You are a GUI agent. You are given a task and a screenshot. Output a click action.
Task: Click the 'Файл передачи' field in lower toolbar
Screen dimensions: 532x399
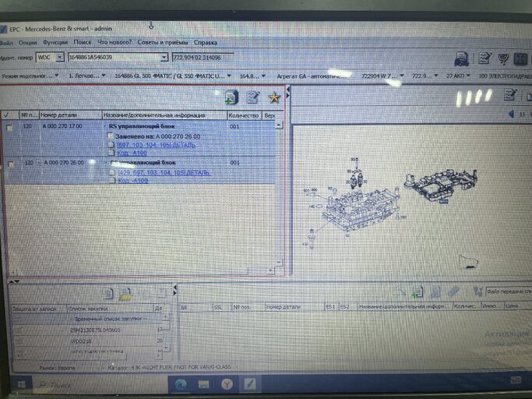click(x=509, y=291)
